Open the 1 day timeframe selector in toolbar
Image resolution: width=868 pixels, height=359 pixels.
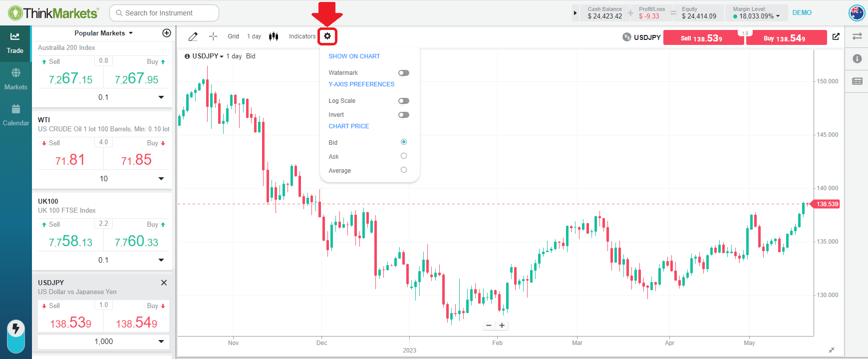254,36
